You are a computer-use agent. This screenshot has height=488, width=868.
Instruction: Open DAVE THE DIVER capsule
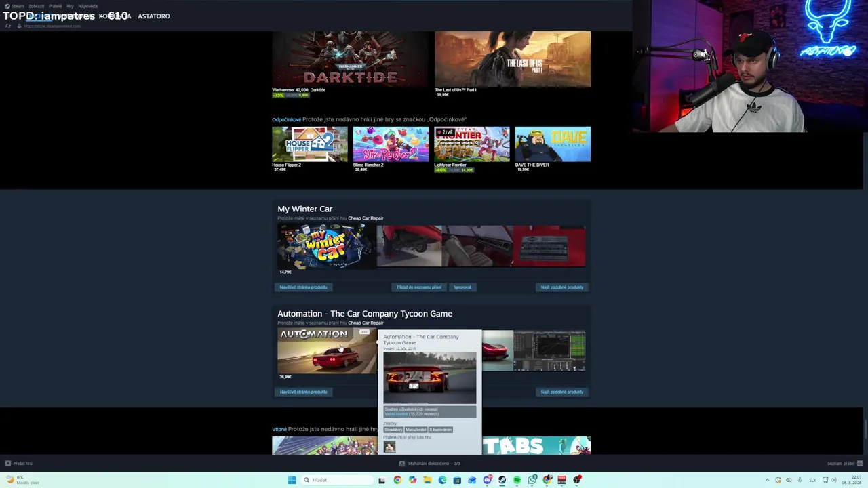(x=553, y=144)
